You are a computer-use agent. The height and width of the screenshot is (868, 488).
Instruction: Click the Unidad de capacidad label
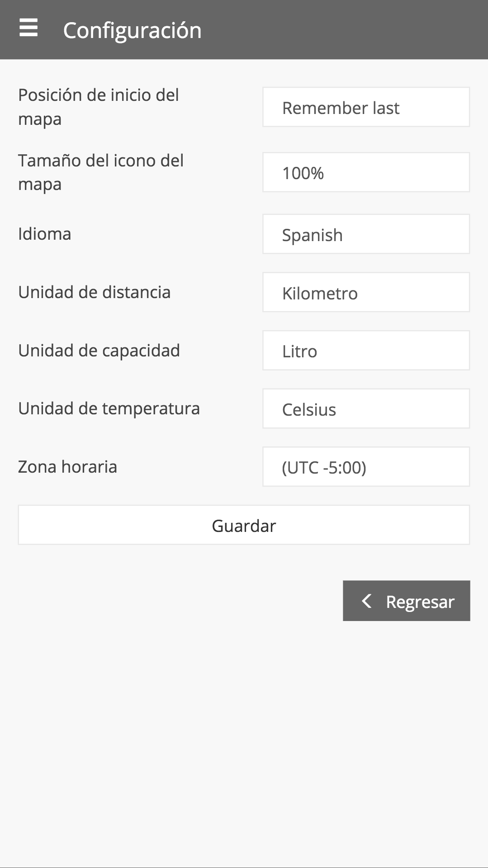coord(99,351)
